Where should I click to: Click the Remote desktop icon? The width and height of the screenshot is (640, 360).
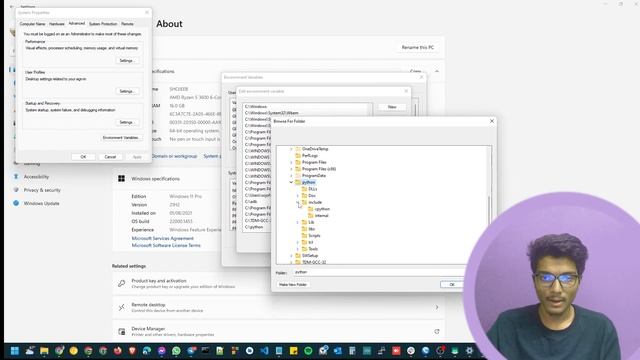coord(122,307)
